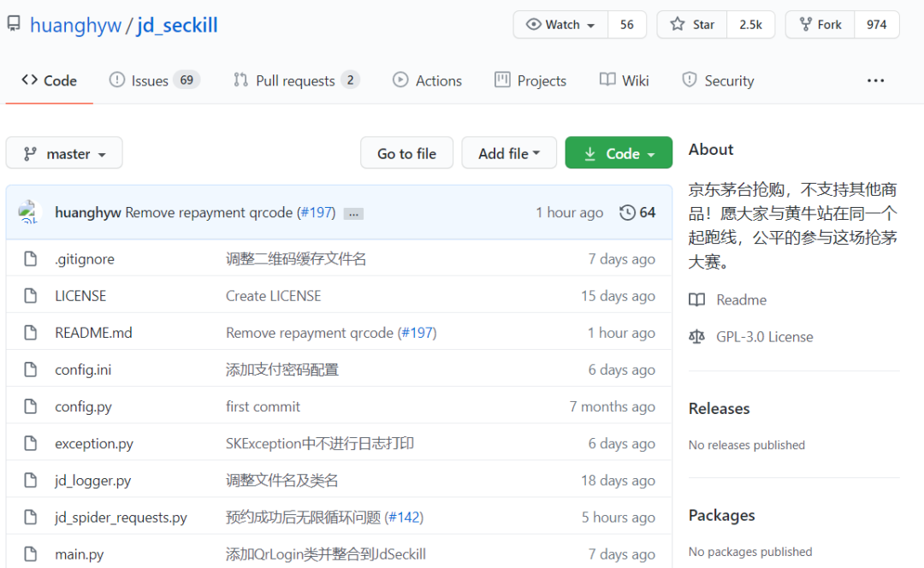Open the Watch dropdown menu
This screenshot has height=568, width=924.
560,25
